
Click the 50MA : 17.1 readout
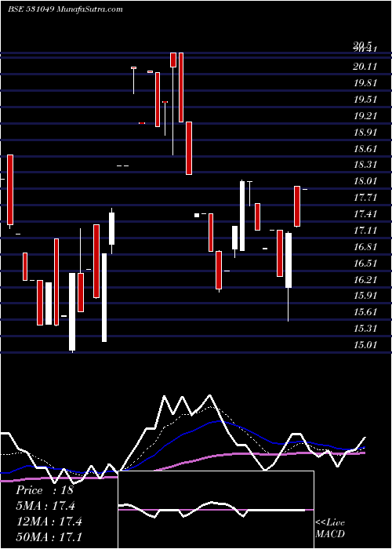(49, 536)
